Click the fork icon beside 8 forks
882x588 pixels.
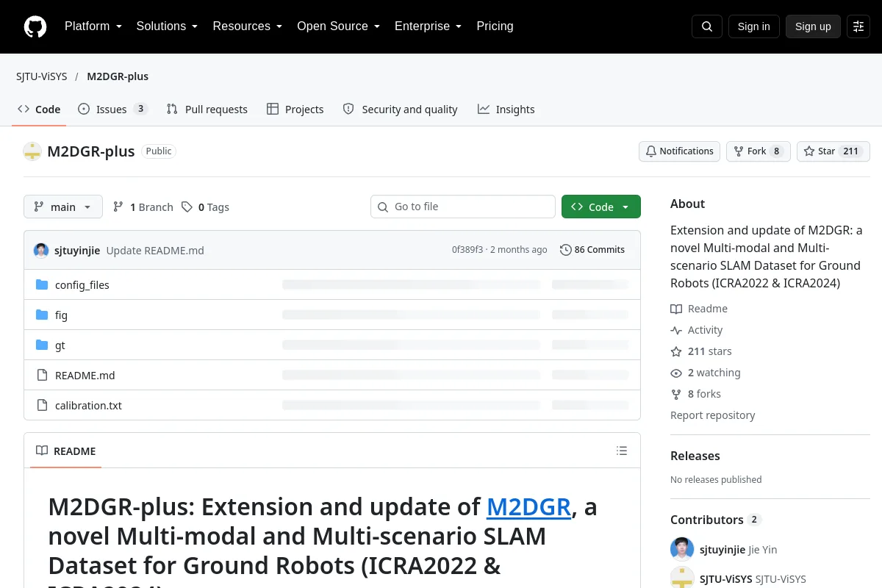(676, 394)
